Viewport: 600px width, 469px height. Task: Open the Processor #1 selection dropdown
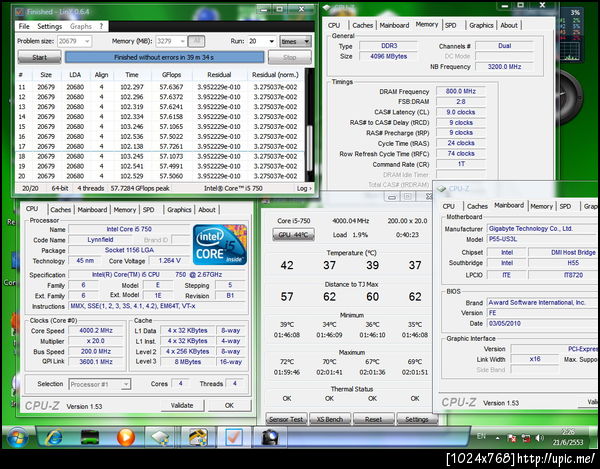100,384
